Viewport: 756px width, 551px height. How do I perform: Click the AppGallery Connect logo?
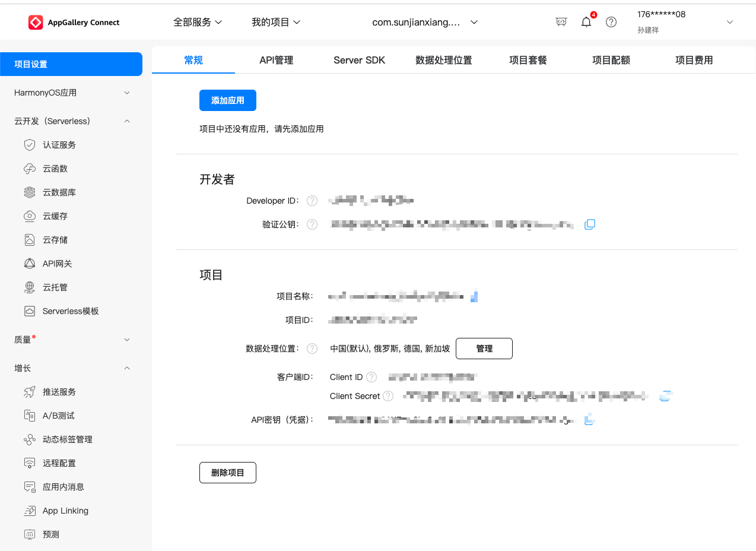74,23
